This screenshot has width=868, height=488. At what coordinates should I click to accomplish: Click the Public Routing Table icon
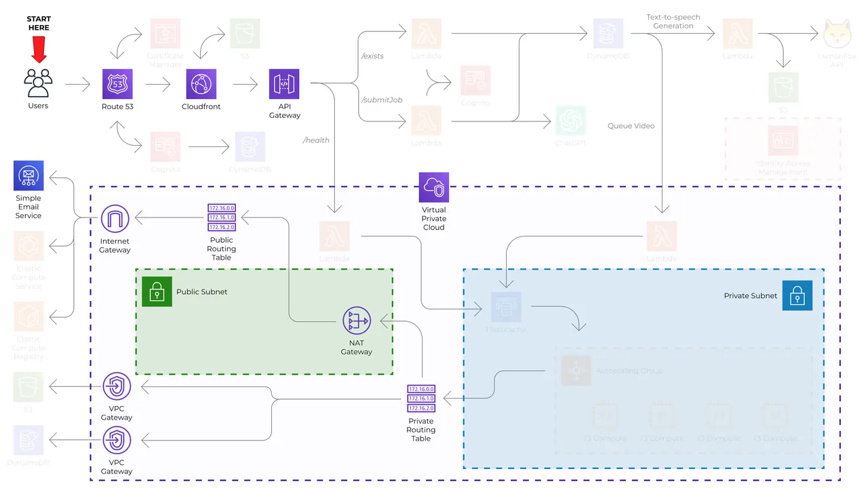pyautogui.click(x=222, y=218)
